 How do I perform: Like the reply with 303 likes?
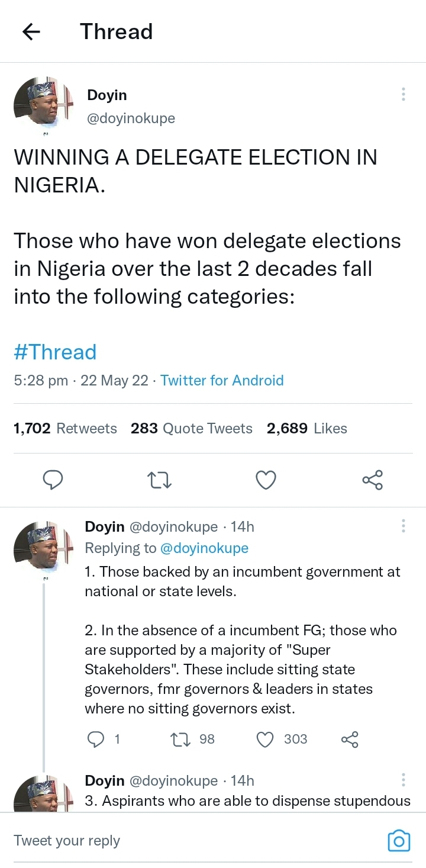tap(266, 739)
